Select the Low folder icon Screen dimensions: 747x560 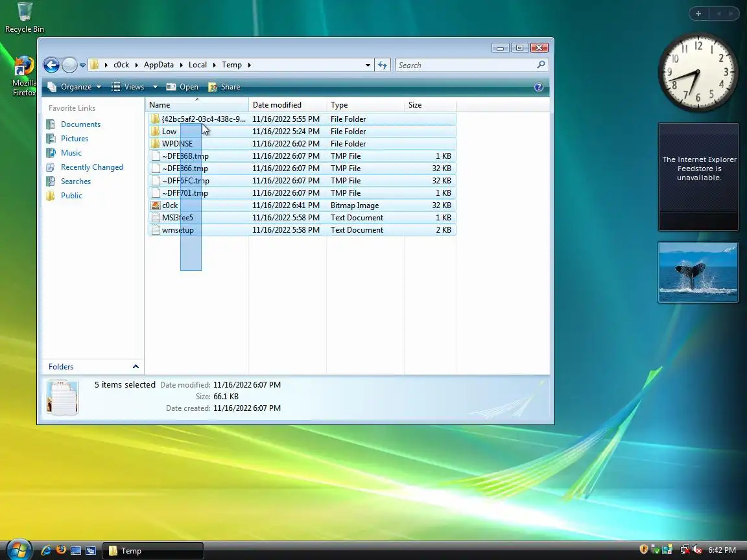point(156,132)
